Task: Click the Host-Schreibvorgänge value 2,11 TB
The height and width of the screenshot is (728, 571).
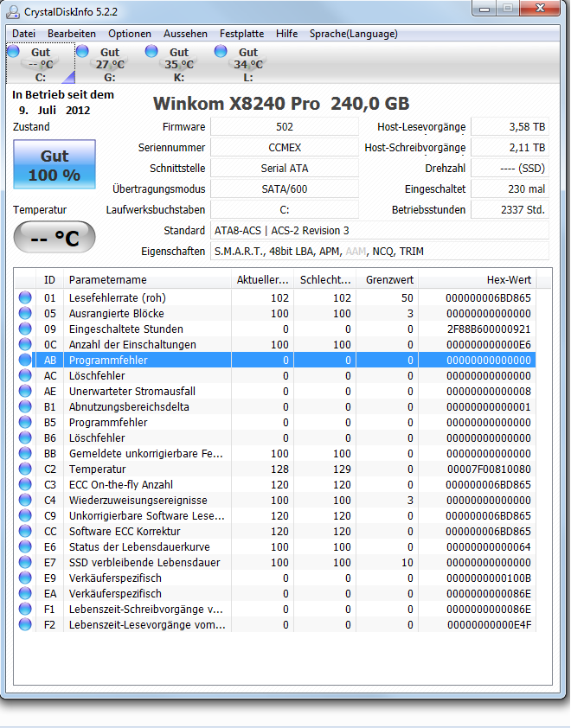Action: pyautogui.click(x=510, y=148)
